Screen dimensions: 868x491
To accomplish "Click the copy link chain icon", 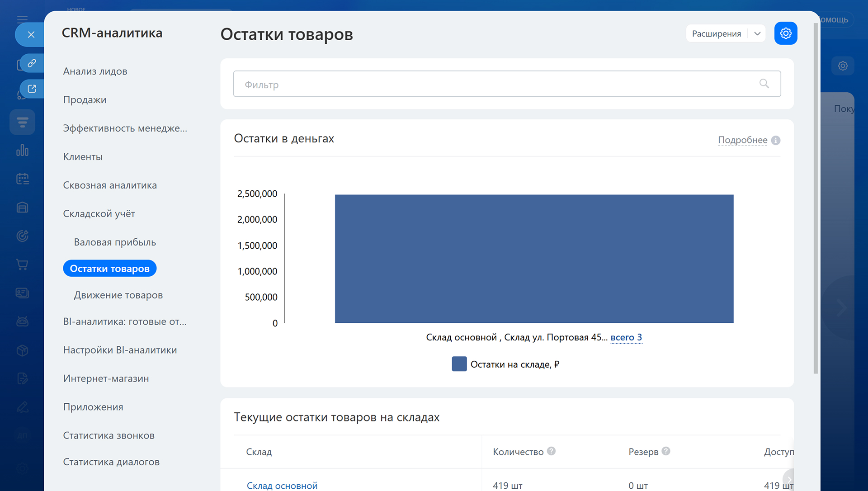I will tap(32, 63).
